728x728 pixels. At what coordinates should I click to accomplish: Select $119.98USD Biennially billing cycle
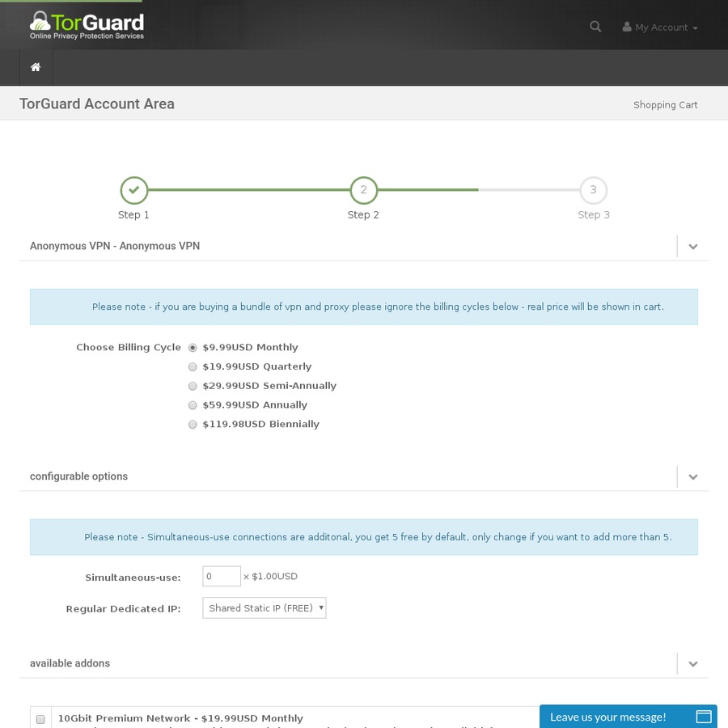click(x=193, y=425)
